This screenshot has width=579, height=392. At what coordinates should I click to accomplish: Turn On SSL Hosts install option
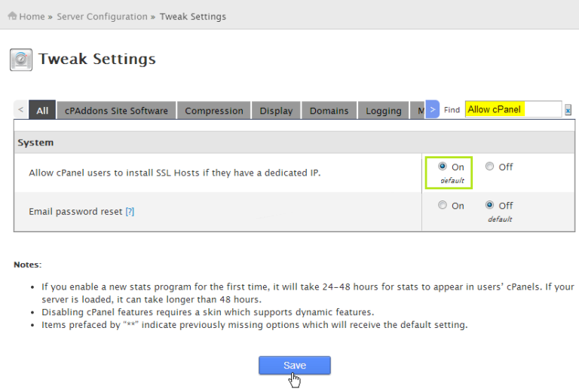tap(442, 167)
